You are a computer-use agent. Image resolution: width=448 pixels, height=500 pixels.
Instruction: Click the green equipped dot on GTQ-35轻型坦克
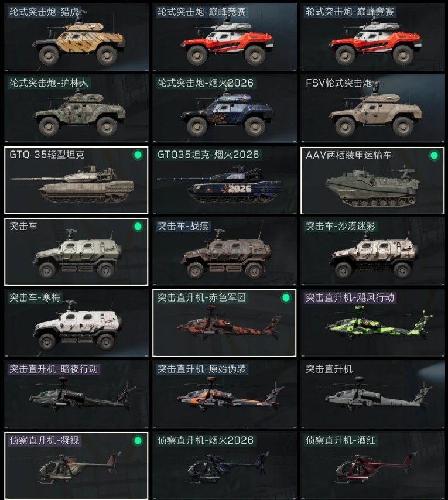138,155
